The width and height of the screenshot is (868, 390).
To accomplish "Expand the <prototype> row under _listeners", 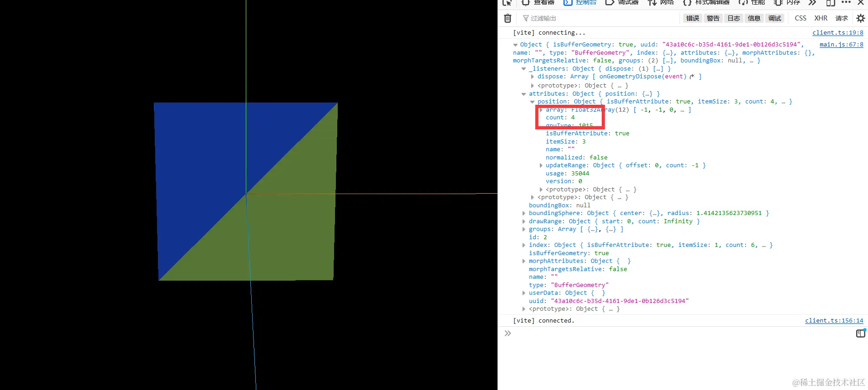I will click(533, 86).
